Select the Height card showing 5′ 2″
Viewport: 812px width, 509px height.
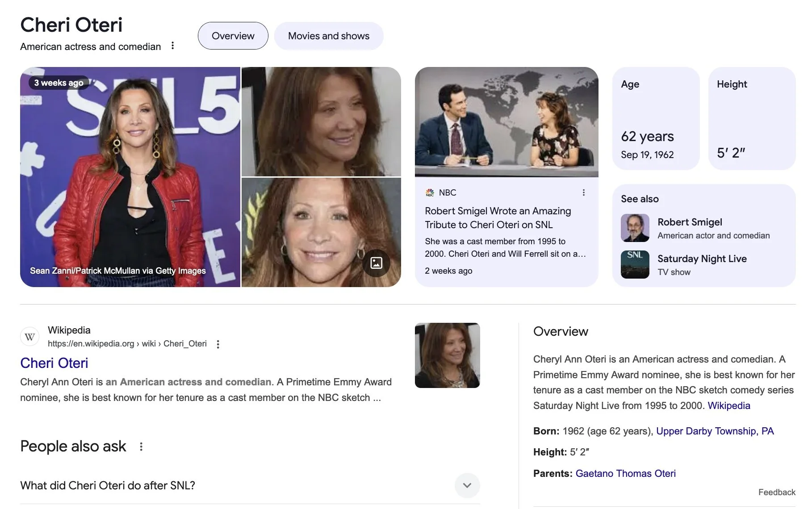752,118
